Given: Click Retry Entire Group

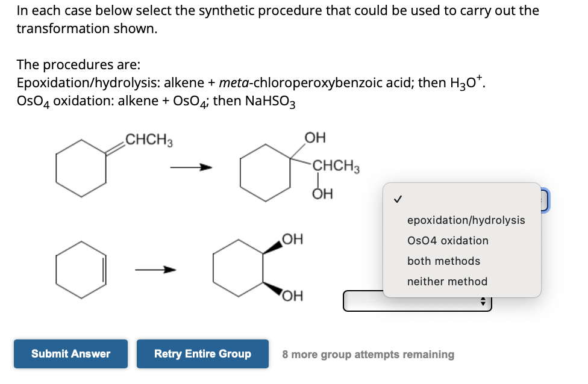Looking at the screenshot, I should [x=202, y=354].
